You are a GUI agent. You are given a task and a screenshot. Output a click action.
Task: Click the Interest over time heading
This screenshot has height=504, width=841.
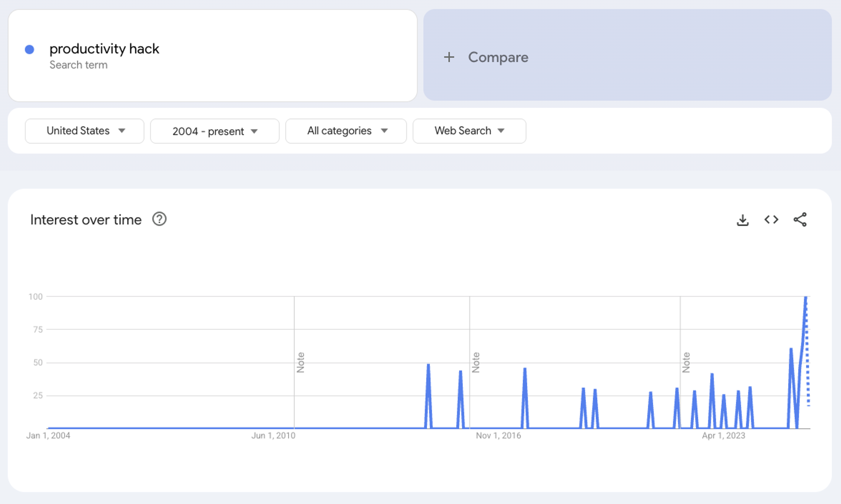(x=86, y=220)
